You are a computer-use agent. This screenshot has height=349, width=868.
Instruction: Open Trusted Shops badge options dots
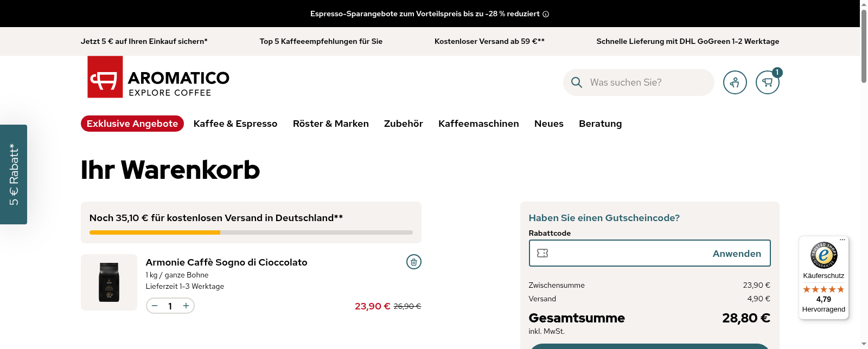(x=843, y=240)
